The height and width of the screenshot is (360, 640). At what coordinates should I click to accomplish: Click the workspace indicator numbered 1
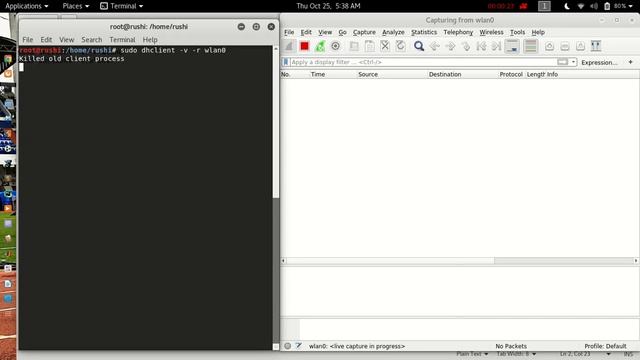[544, 6]
